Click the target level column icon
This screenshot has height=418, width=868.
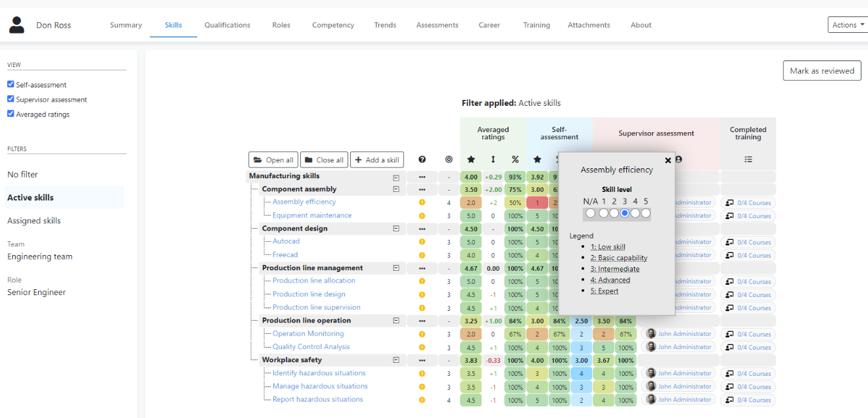[449, 160]
